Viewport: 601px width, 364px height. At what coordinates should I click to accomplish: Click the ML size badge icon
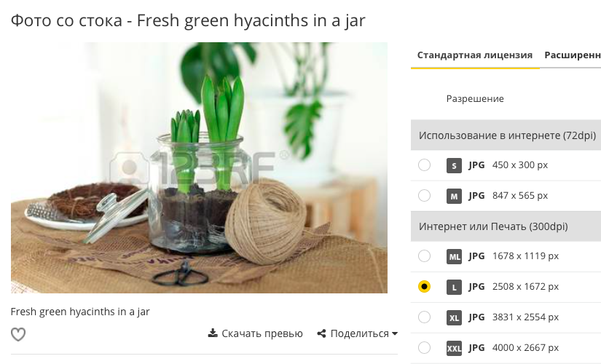click(454, 256)
